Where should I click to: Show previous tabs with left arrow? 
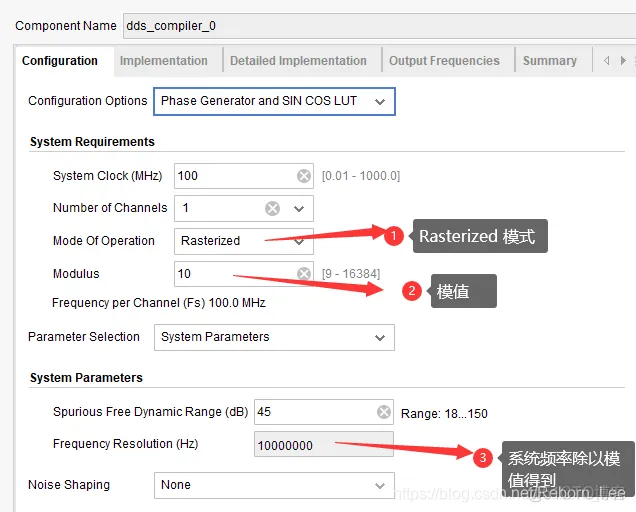point(606,61)
